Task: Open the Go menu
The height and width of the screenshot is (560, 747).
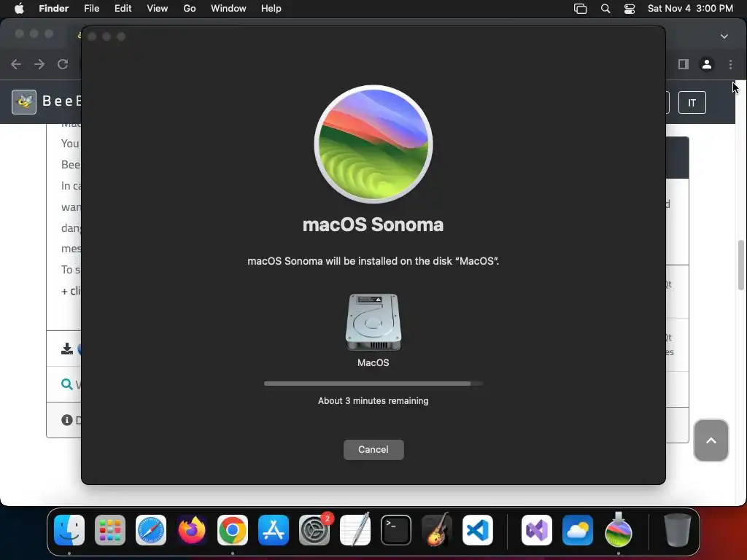Action: pyautogui.click(x=190, y=9)
